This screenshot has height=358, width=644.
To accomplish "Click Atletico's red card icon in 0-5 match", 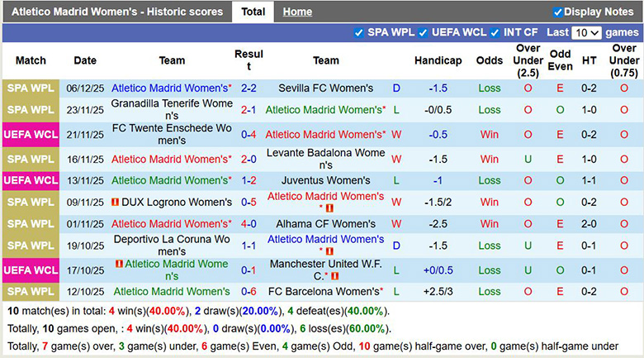I will tap(329, 208).
